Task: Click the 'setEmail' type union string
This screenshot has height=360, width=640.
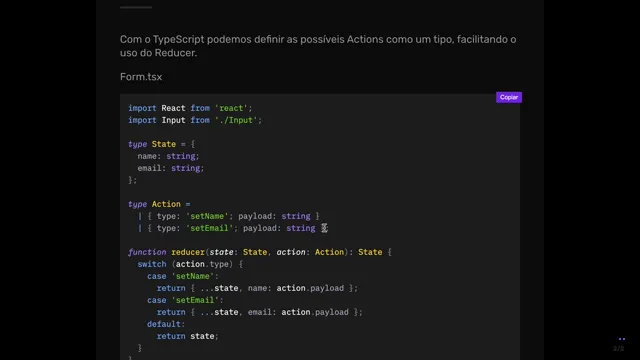Action: click(209, 228)
